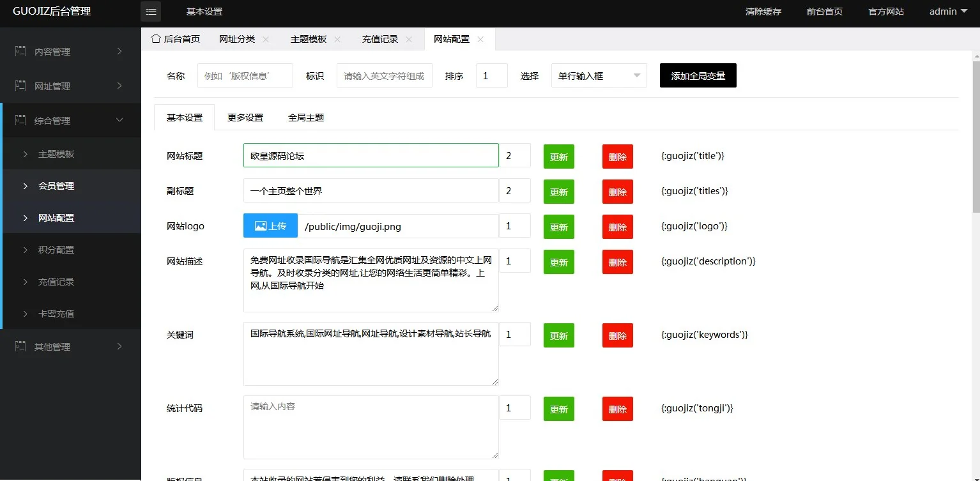Viewport: 980px width, 481px height.
Task: Click the 内容管理 sidebar icon
Action: tap(20, 51)
